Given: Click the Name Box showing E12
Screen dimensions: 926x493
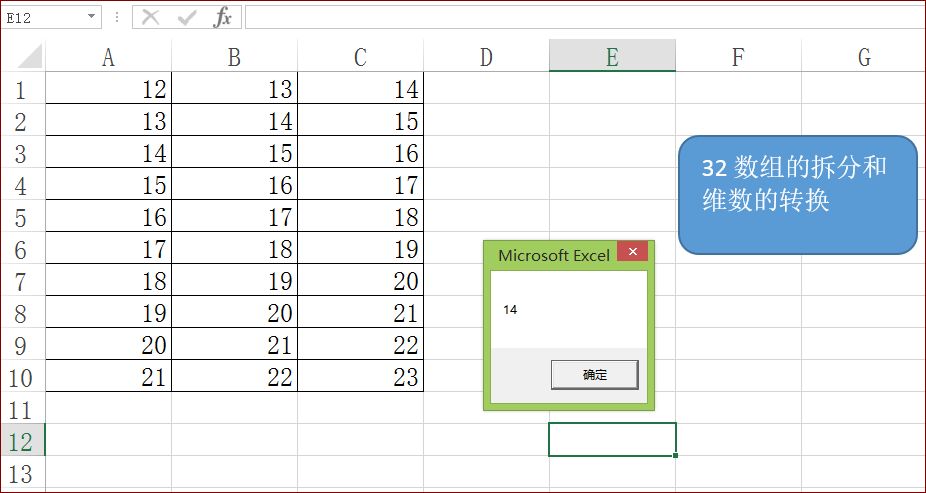Looking at the screenshot, I should pyautogui.click(x=51, y=17).
